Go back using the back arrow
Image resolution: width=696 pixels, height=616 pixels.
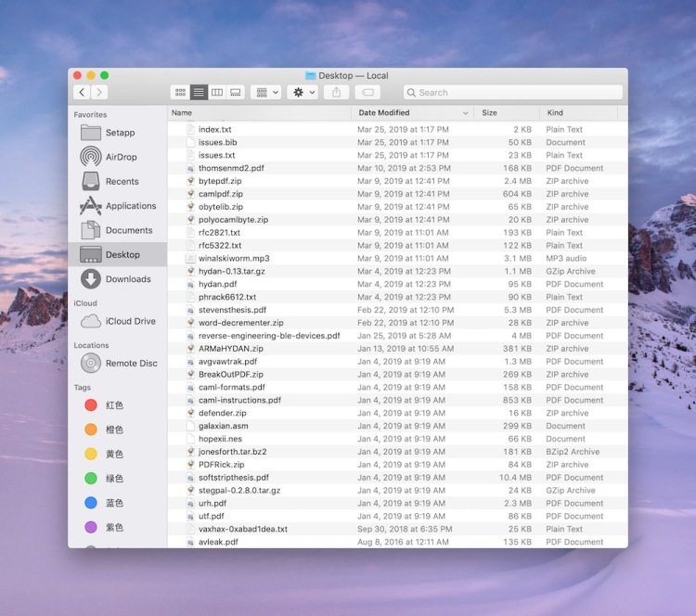[x=83, y=93]
